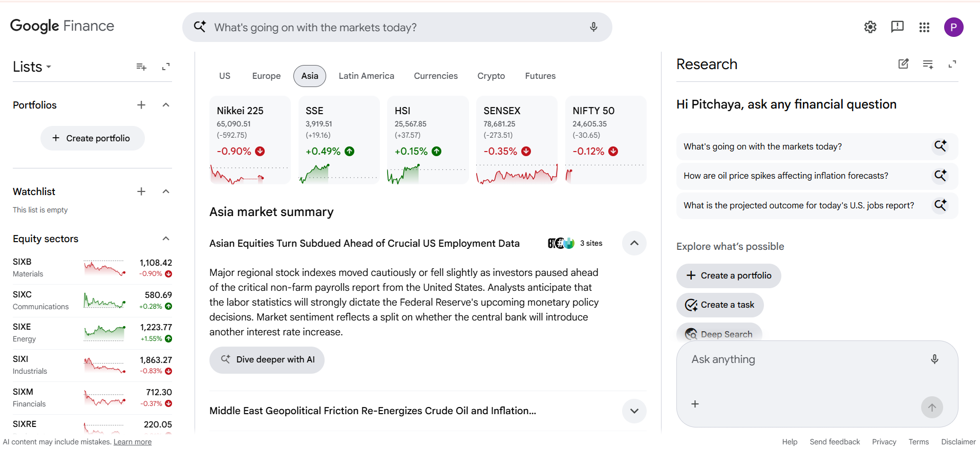Click Create a portfolio chip in Research
Screen dimensions: 980x450
tap(729, 275)
